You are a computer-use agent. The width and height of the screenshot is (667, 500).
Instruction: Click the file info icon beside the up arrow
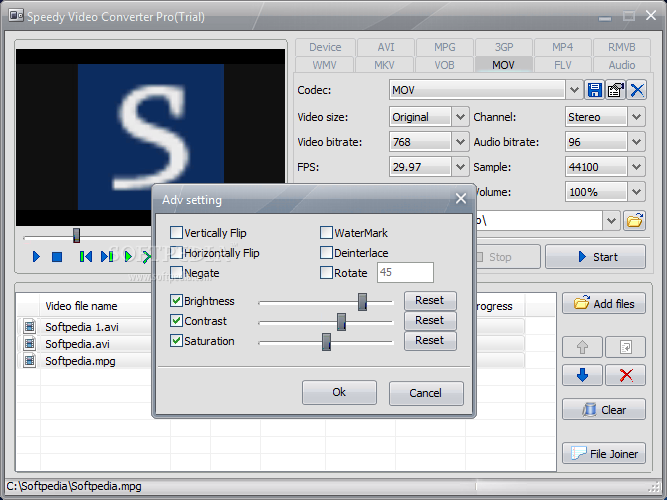626,347
